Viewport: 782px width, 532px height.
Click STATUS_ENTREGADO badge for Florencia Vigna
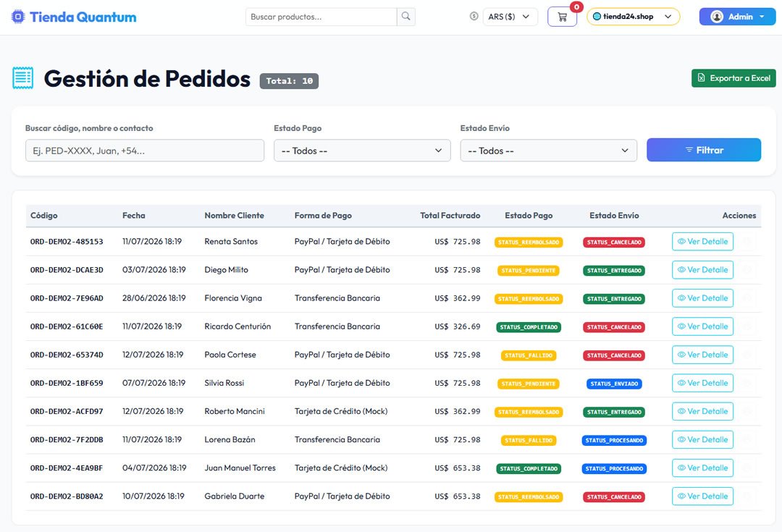point(614,299)
